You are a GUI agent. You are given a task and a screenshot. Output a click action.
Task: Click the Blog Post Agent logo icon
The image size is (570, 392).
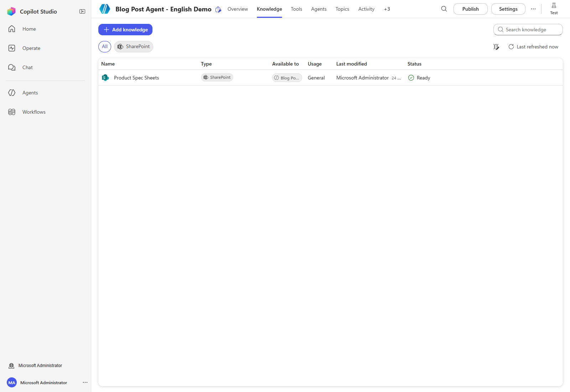point(105,9)
